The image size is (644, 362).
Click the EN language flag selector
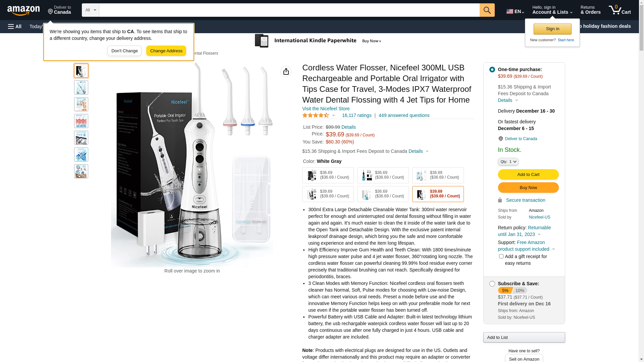tap(515, 11)
